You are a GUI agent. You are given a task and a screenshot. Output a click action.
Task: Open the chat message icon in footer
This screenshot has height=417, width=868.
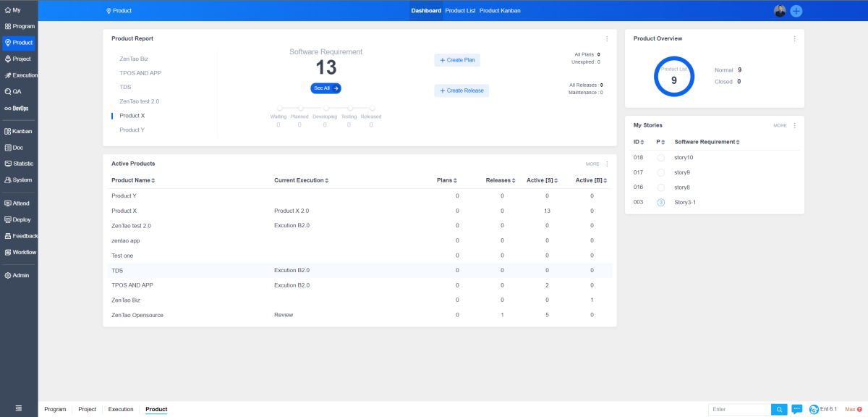[797, 410]
